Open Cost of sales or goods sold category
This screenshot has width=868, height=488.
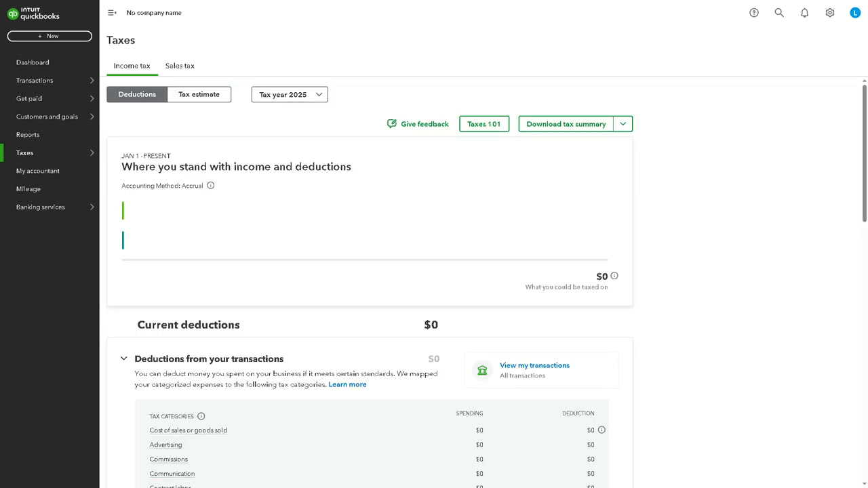point(189,430)
